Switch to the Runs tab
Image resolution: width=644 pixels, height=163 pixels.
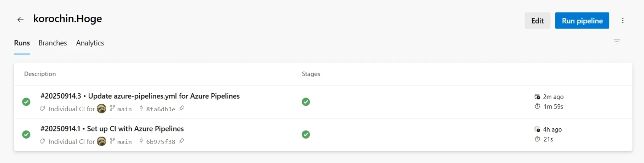click(22, 43)
